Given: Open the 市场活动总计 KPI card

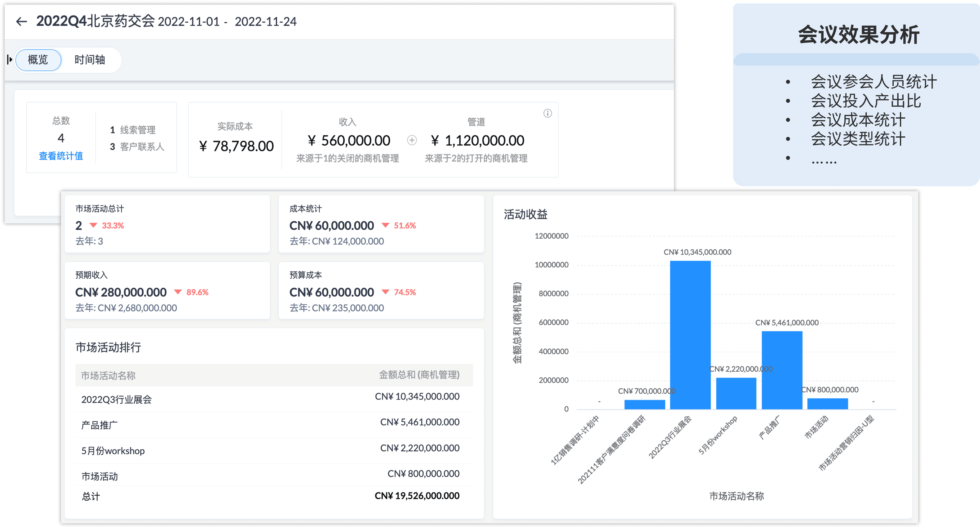Looking at the screenshot, I should (167, 224).
